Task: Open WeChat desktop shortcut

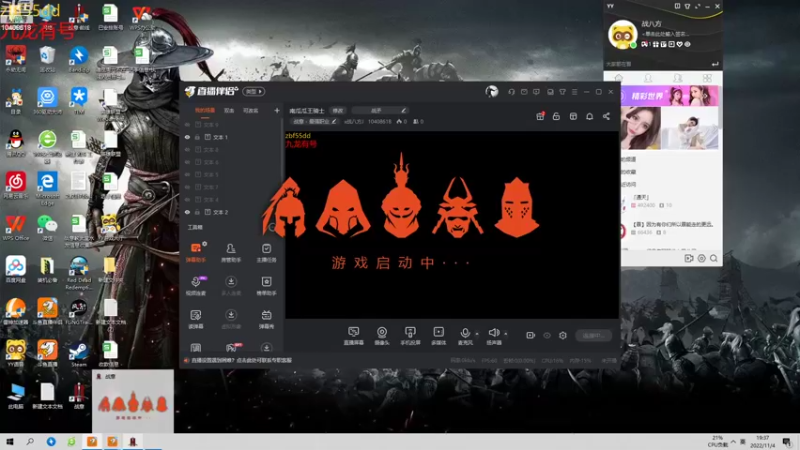Action: click(x=47, y=228)
